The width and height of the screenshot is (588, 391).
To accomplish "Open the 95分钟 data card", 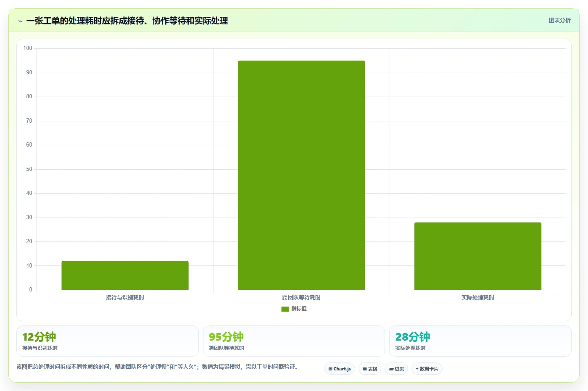I will 294,341.
